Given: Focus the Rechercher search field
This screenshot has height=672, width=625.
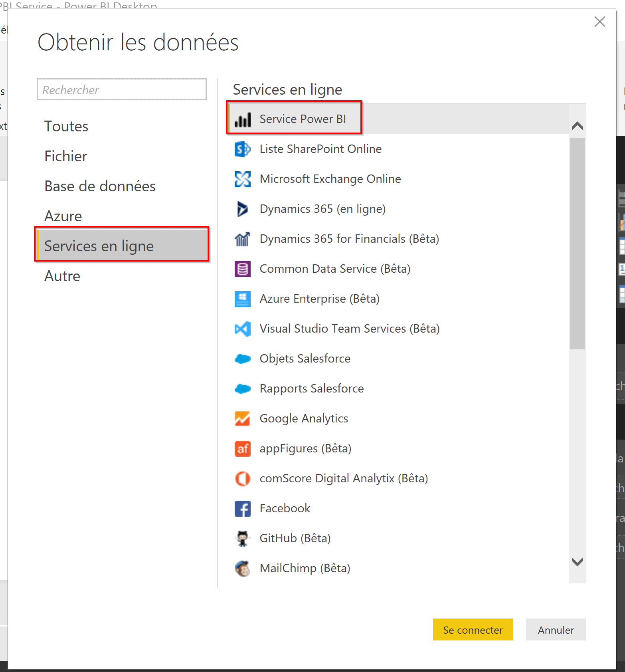Looking at the screenshot, I should 122,89.
